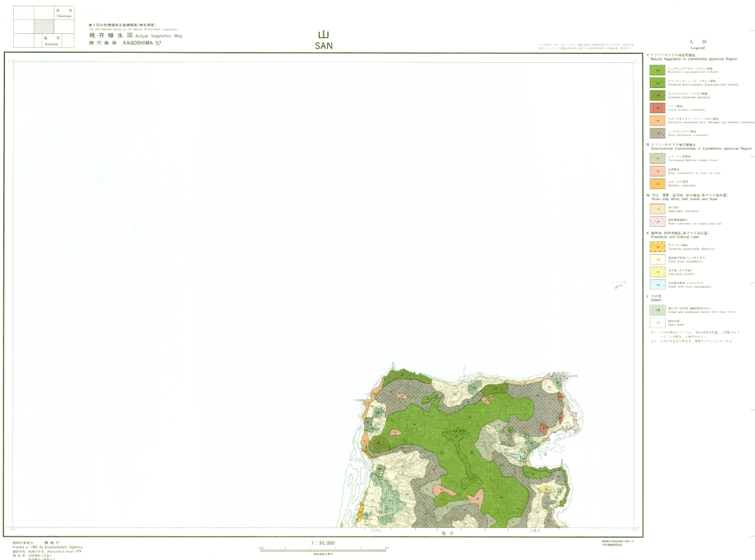This screenshot has height=560, width=755.
Task: Click the Paddy field weed communities swatch
Action: click(658, 285)
